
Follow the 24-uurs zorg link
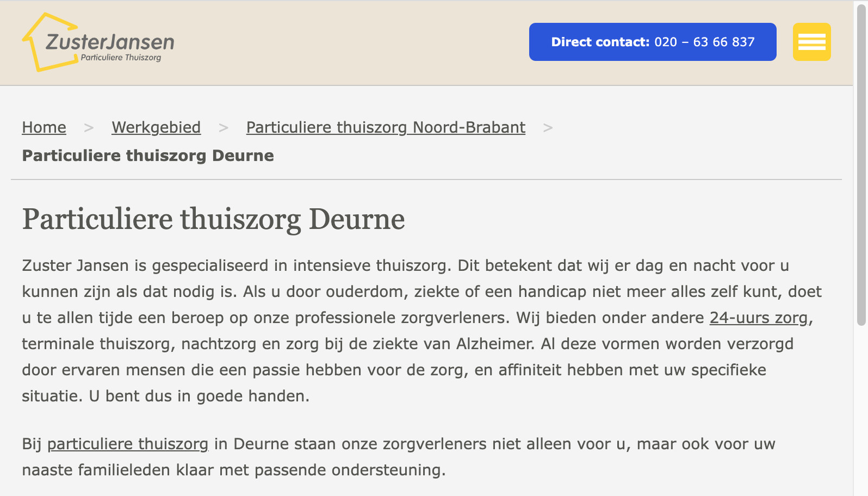(759, 317)
